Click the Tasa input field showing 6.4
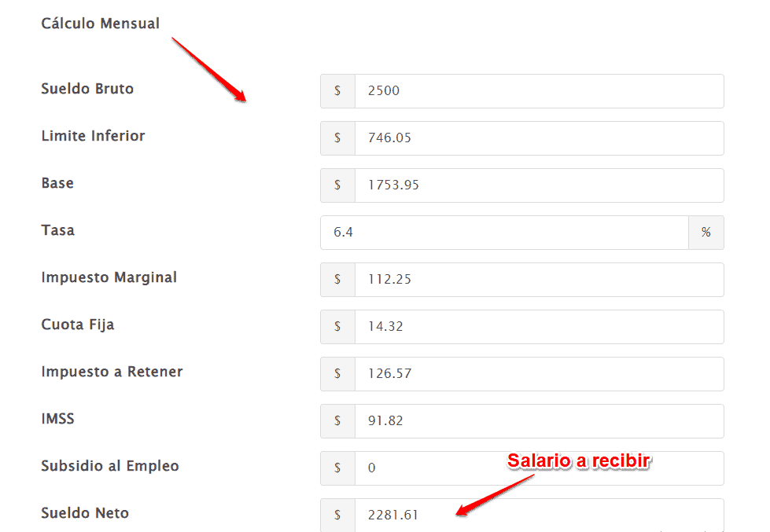This screenshot has width=770, height=532. point(504,233)
